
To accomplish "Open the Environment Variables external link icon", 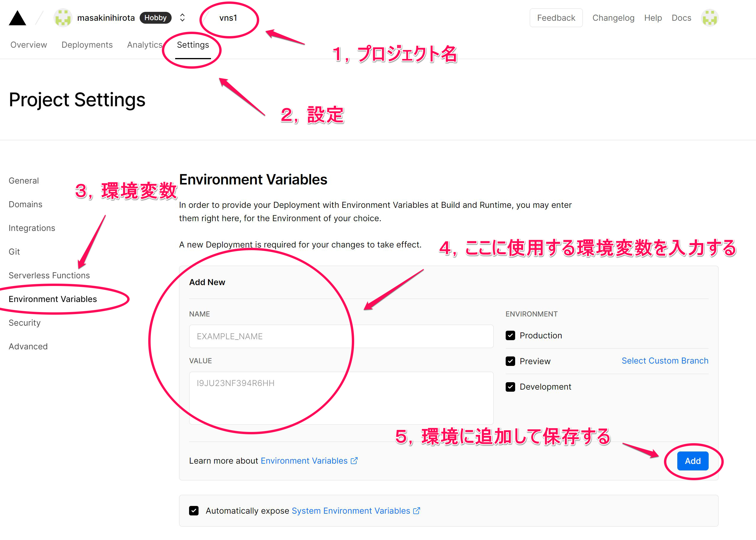I will (354, 461).
